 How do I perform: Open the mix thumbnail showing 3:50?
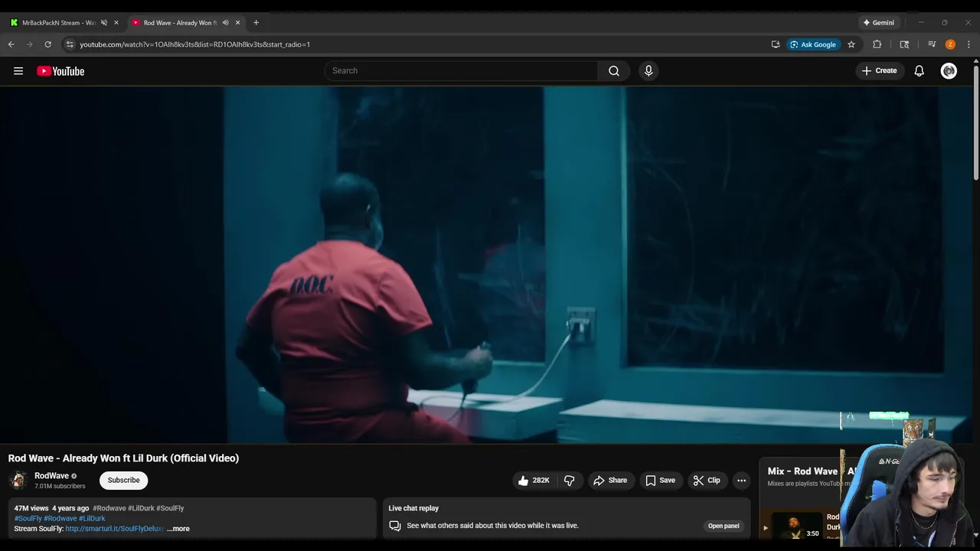click(x=797, y=527)
